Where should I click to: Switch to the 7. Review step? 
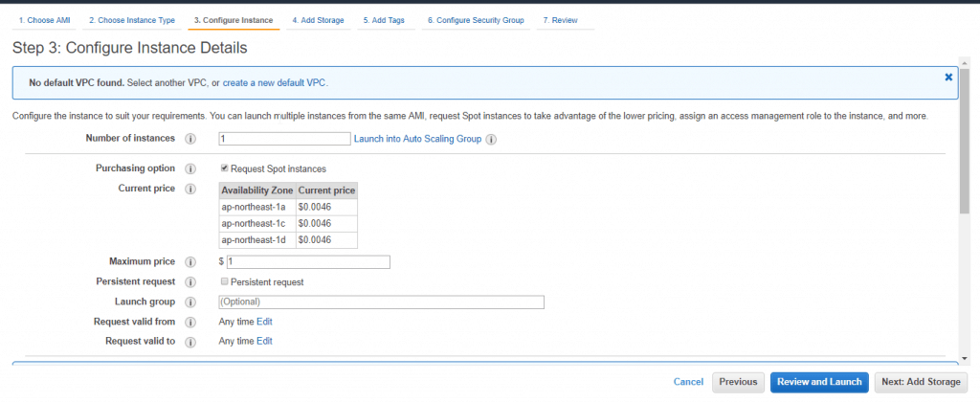click(x=560, y=21)
